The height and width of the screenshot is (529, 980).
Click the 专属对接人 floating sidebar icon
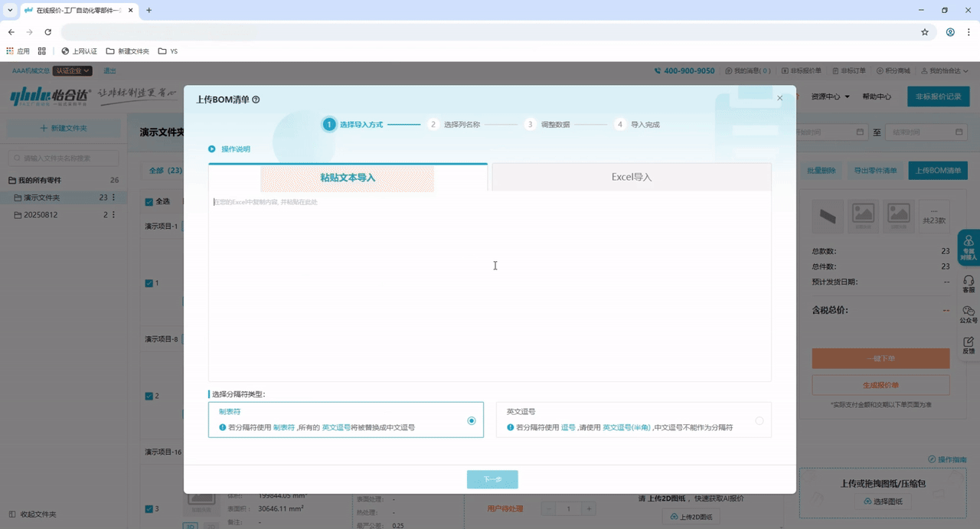pos(969,247)
